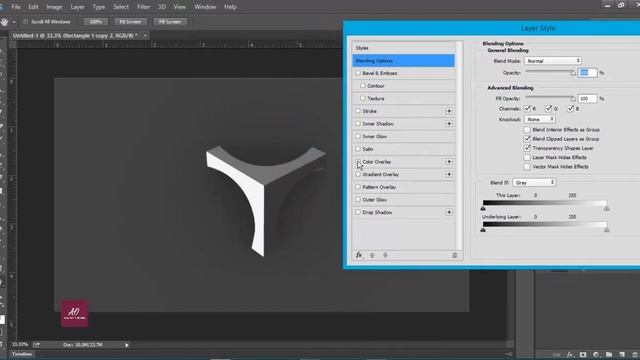The height and width of the screenshot is (360, 640).
Task: Click new group folder icon
Action: [x=609, y=355]
